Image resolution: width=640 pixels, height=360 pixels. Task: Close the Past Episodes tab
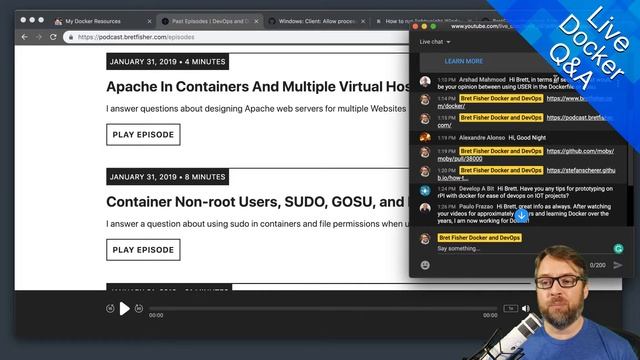click(256, 21)
